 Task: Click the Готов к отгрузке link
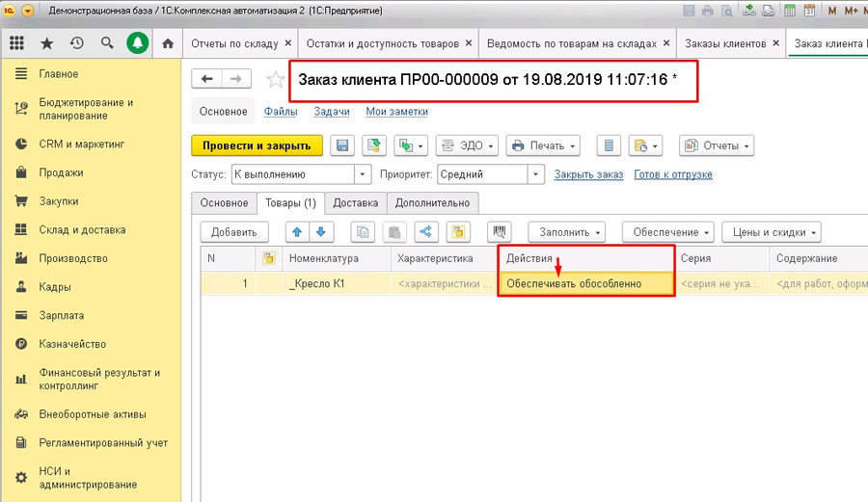673,174
